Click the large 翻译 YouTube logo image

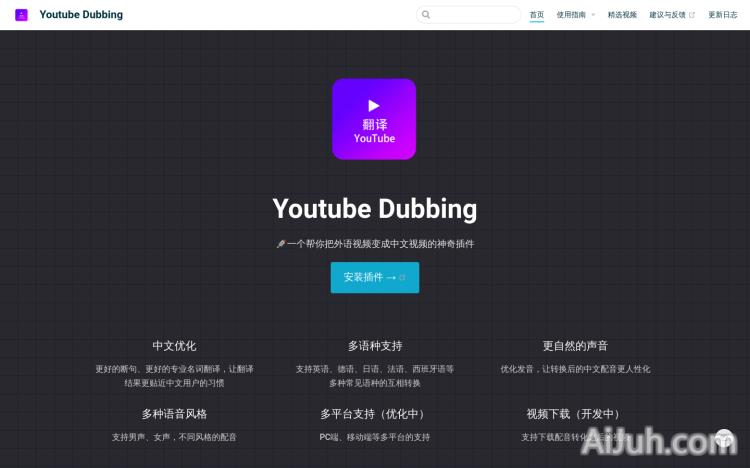374,119
